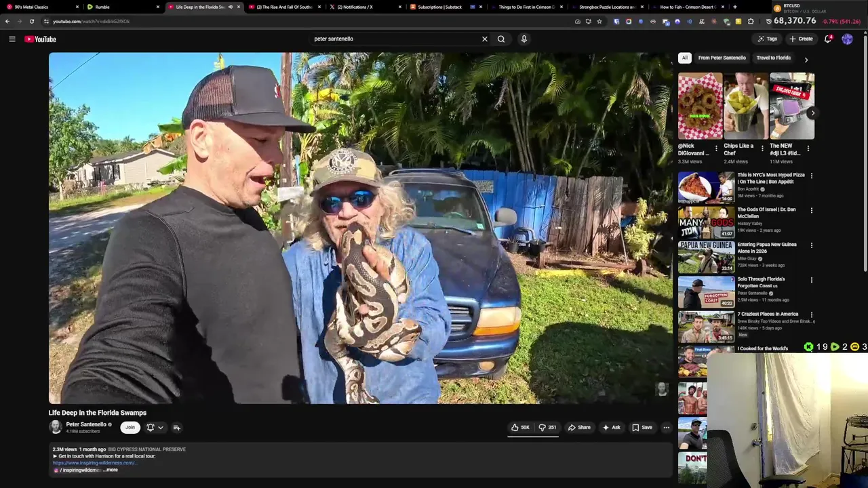868x488 pixels.
Task: Select From Peter Santenello filter chip
Action: [722, 58]
